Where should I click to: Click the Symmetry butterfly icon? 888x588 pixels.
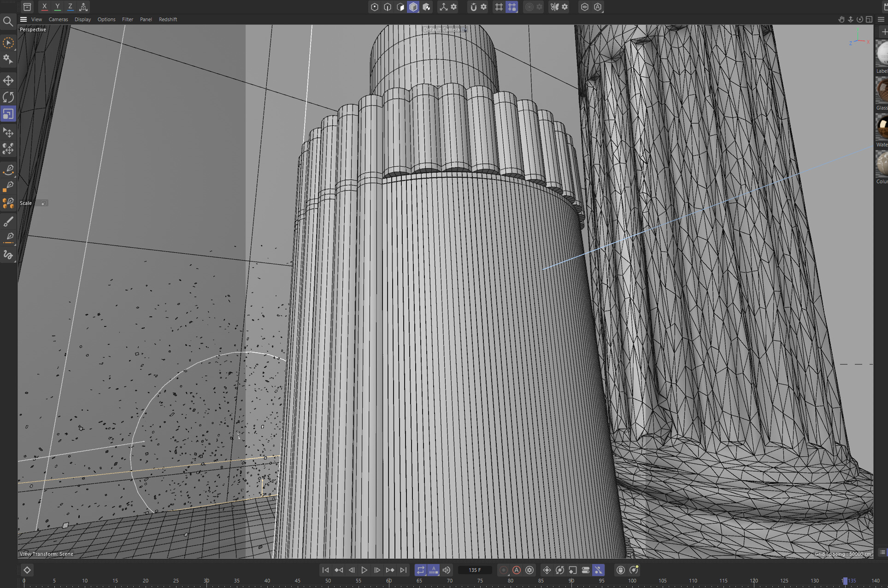[x=554, y=7]
